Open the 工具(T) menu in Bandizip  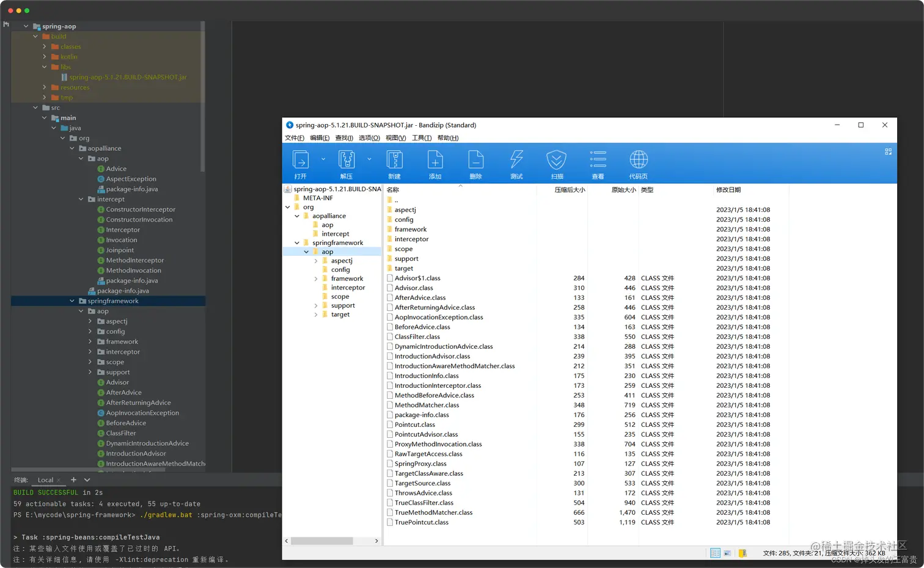pyautogui.click(x=422, y=138)
